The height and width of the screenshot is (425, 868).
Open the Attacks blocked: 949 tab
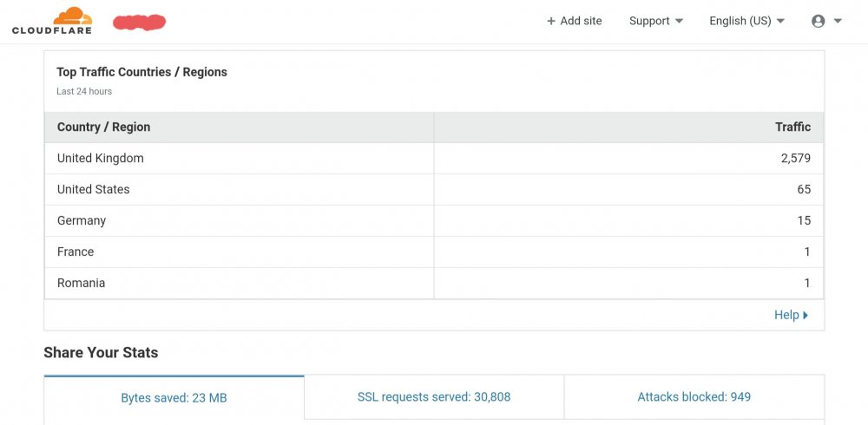694,396
